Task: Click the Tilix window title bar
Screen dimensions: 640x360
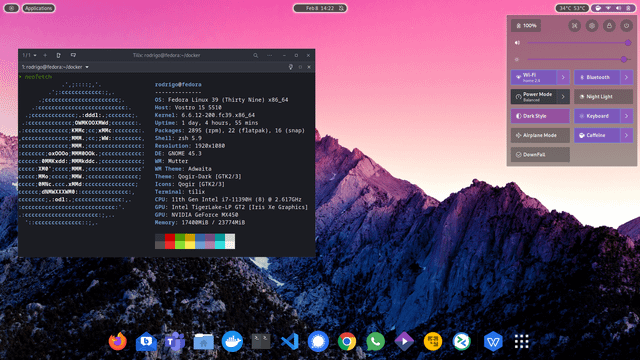Action: coord(167,55)
